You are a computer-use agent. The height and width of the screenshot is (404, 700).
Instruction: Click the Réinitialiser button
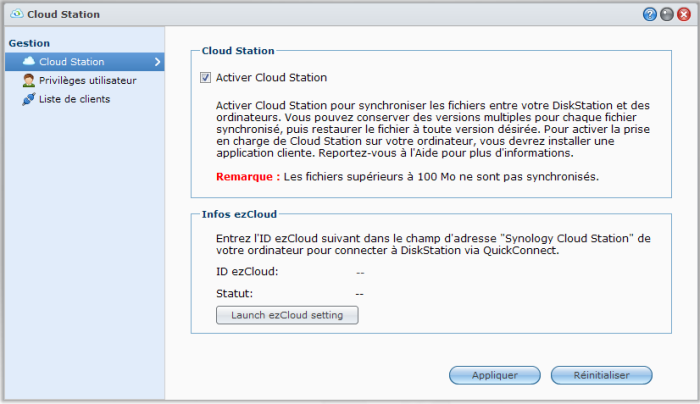601,375
